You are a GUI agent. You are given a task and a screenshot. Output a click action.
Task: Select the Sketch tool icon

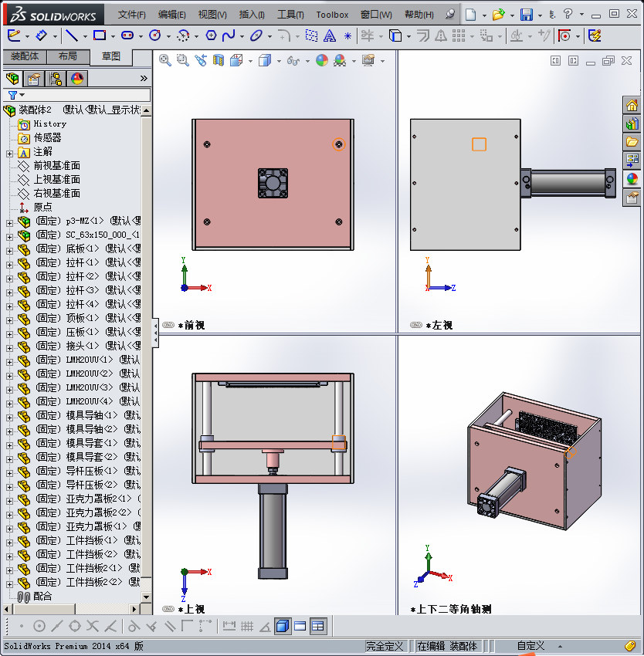point(14,36)
